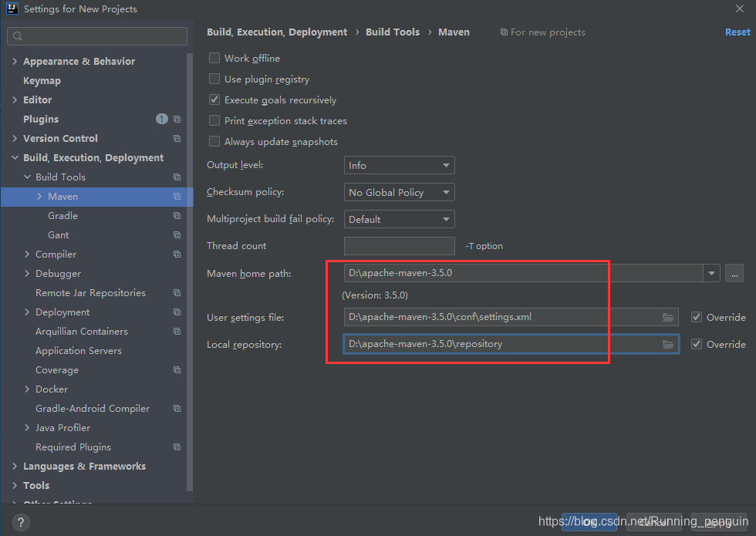
Task: Click folder icon in User settings file field
Action: tap(668, 317)
